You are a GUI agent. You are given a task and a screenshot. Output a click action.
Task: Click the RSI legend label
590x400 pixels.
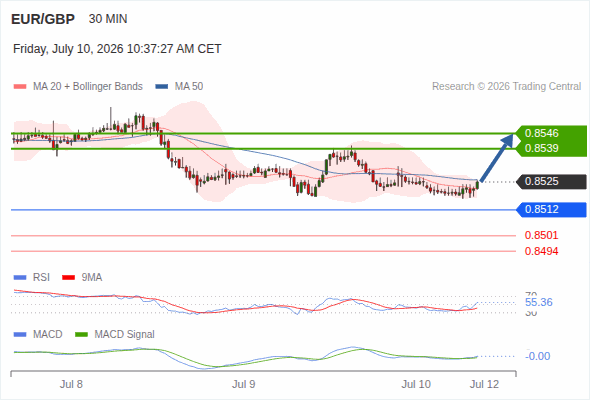coord(41,278)
